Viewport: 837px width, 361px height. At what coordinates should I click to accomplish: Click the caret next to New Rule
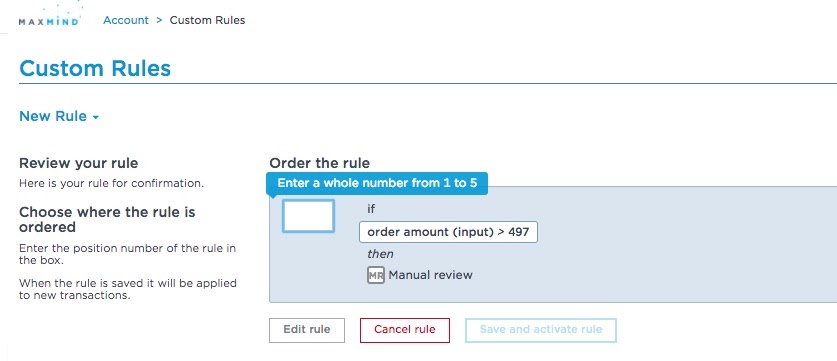click(96, 117)
